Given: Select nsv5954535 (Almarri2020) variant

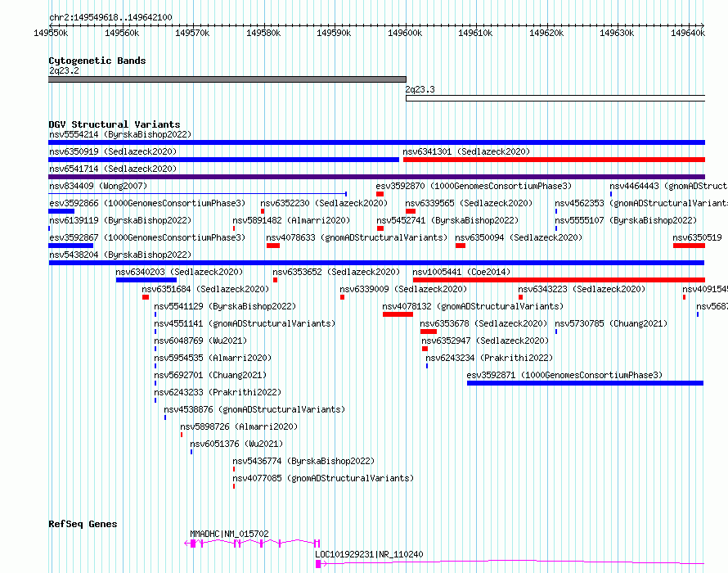Looking at the screenshot, I should point(213,359).
